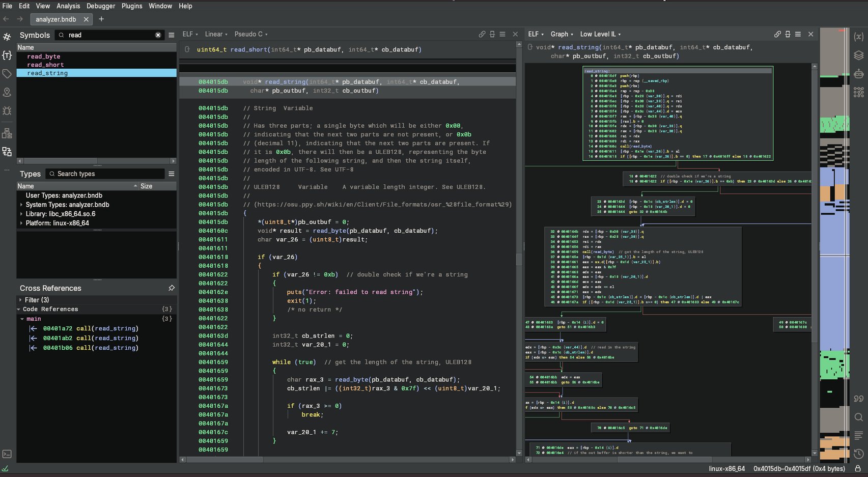868x477 pixels.
Task: Select read_short in symbols list
Action: 45,65
